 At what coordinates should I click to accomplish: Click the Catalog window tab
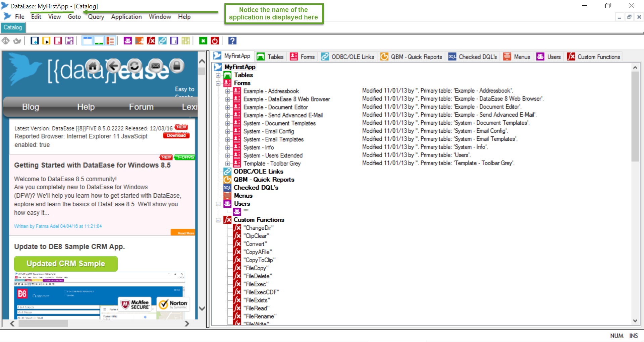click(x=13, y=27)
